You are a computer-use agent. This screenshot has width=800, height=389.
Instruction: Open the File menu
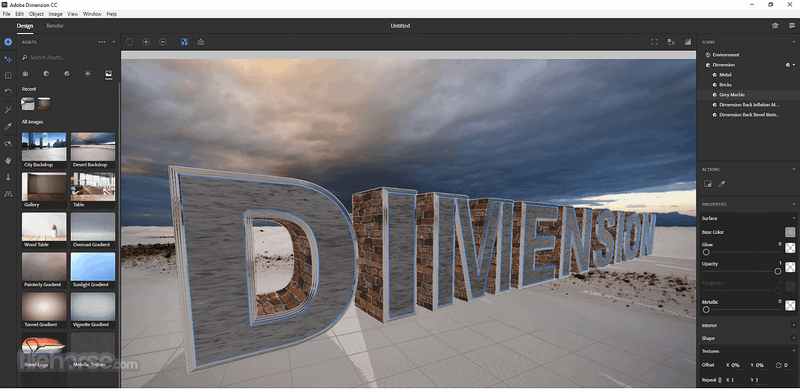pyautogui.click(x=6, y=14)
